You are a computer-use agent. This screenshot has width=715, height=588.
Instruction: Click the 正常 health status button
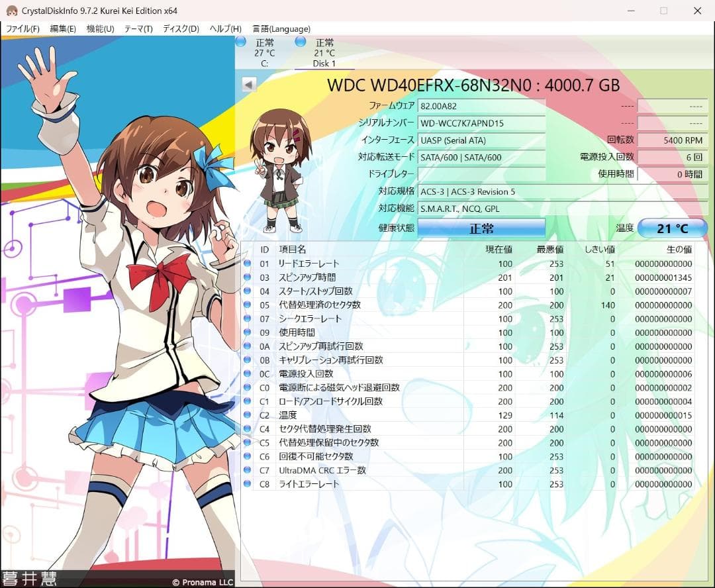481,228
